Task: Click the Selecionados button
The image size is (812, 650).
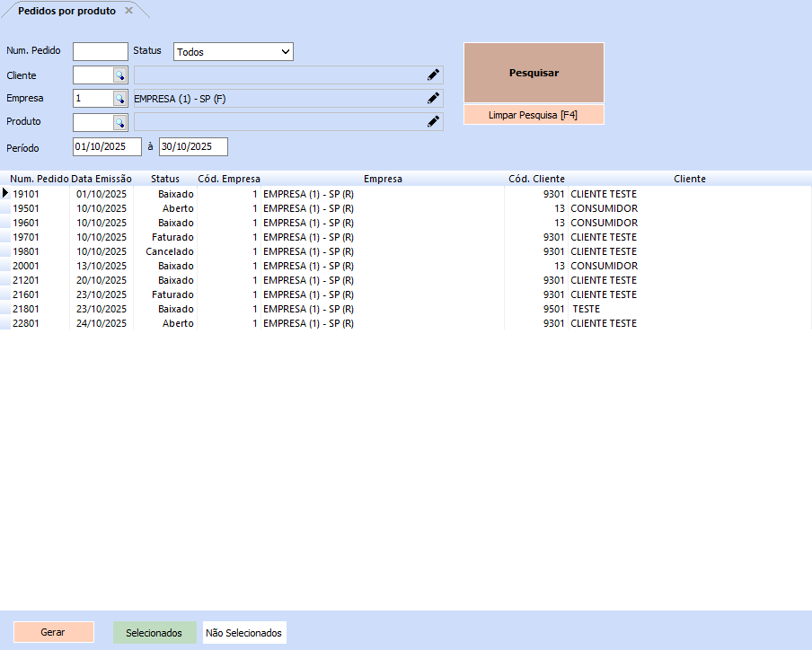Action: click(154, 633)
